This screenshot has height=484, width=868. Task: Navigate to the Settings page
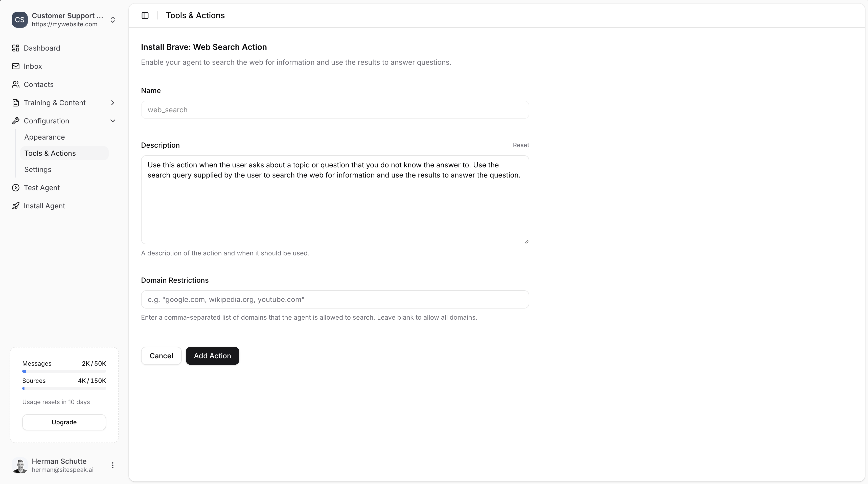click(37, 169)
